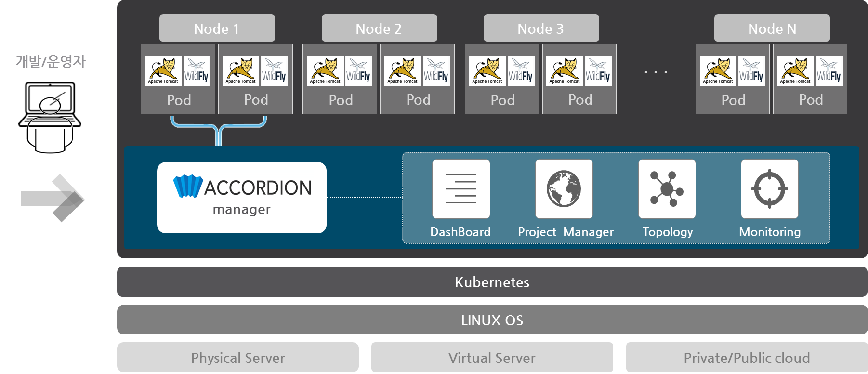Image resolution: width=868 pixels, height=374 pixels.
Task: Click WildFly icon in Node 1 second pod
Action: coord(274,71)
